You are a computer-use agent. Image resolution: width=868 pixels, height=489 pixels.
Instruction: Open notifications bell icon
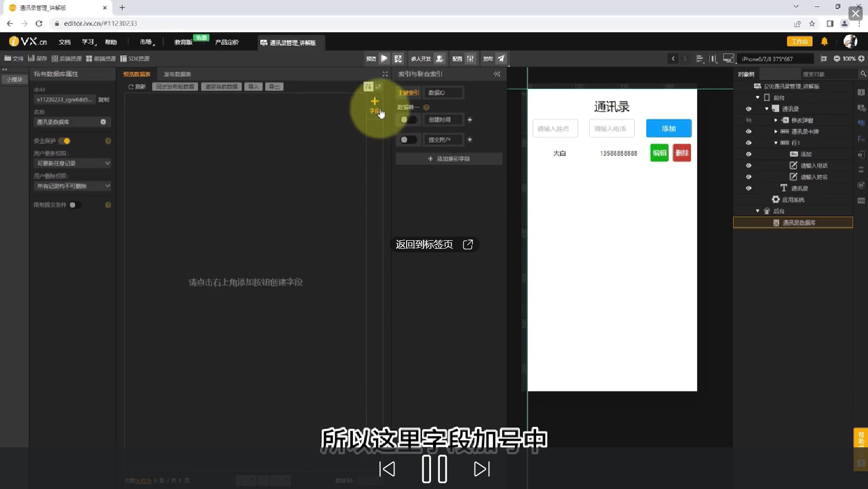pos(824,42)
